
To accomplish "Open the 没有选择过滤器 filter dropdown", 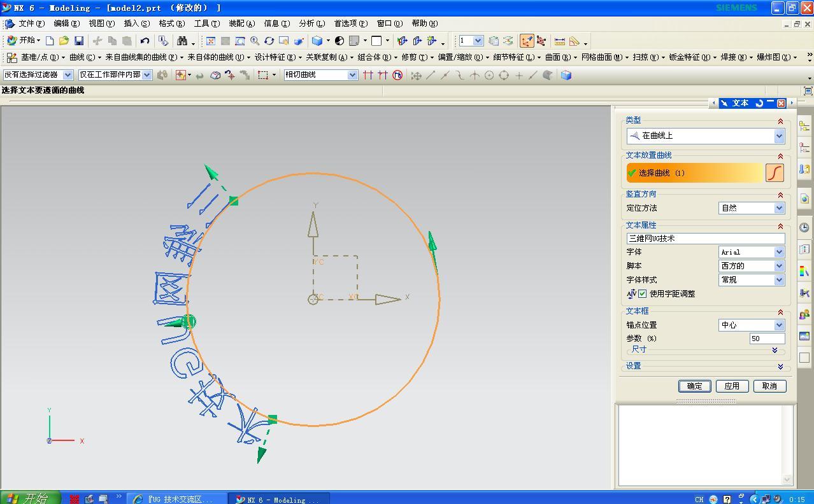I will point(38,75).
